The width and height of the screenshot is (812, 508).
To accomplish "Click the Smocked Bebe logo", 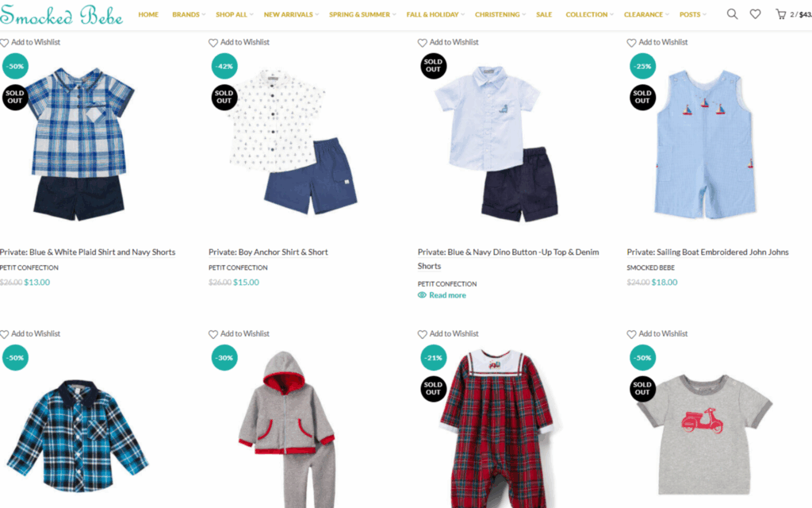I will pos(61,14).
